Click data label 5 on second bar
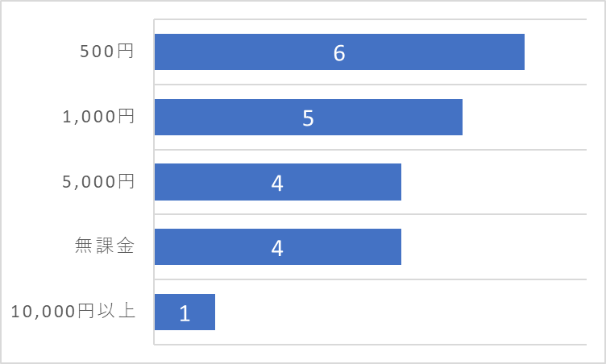Screen dimensions: 606x364 click(308, 118)
